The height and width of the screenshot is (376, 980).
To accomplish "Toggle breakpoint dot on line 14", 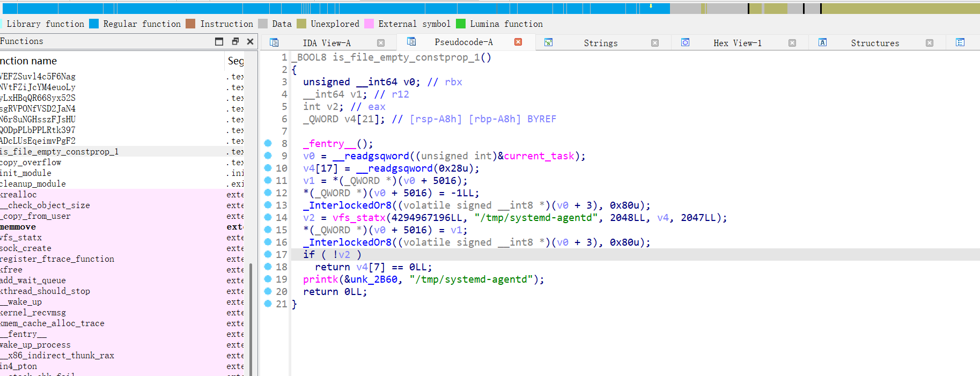I will pyautogui.click(x=268, y=217).
